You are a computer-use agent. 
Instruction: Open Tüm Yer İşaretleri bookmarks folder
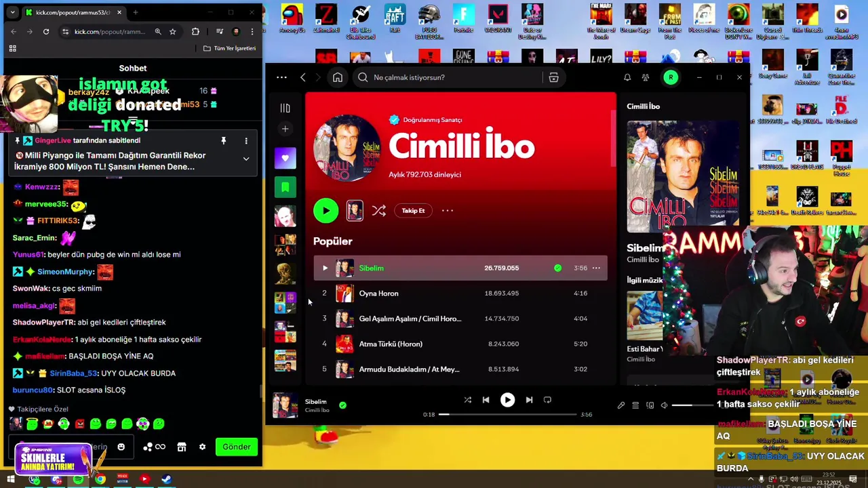[x=229, y=48]
